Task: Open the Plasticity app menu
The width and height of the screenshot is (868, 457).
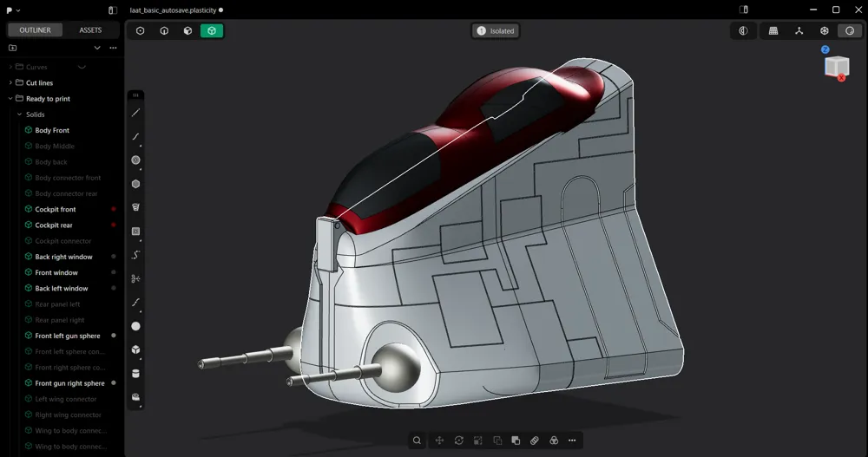Action: pyautogui.click(x=12, y=10)
